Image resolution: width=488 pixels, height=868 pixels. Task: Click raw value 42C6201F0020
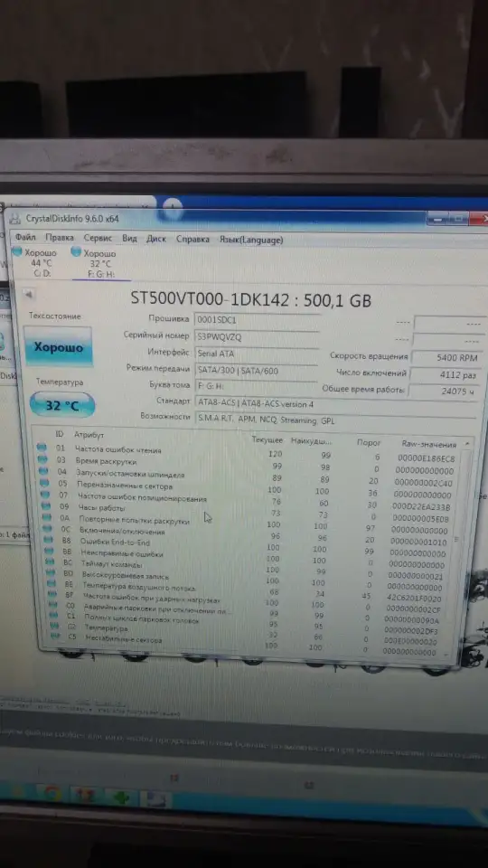pos(413,599)
